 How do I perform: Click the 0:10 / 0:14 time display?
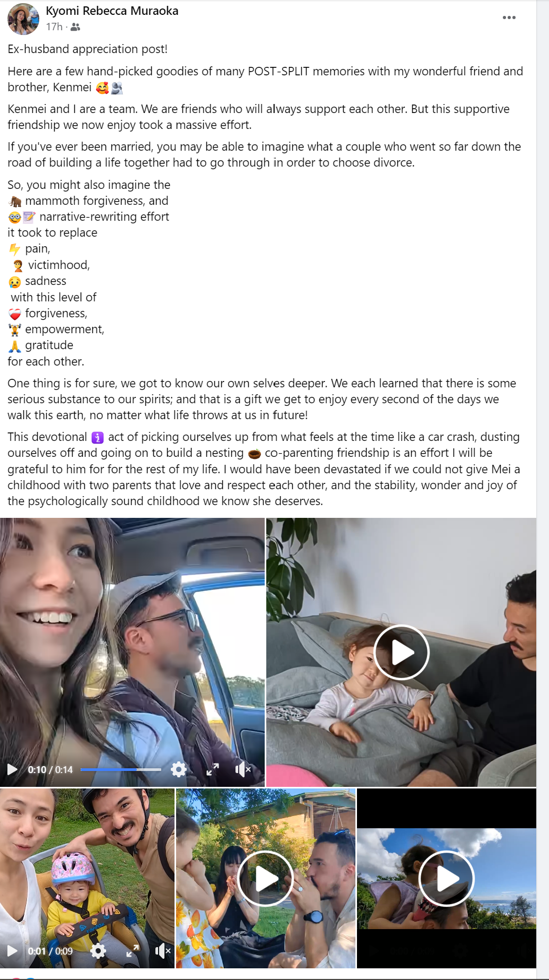coord(50,769)
